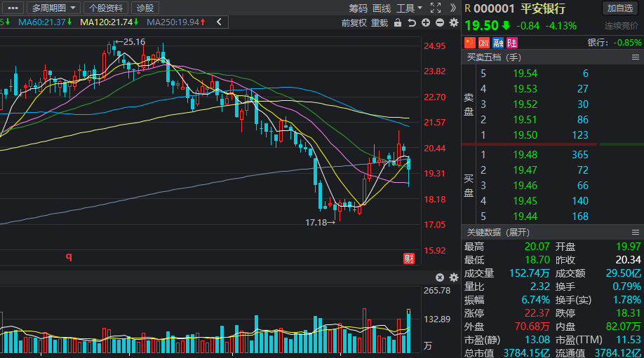Zoom in with the plus icon
Image resolution: width=644 pixels, height=358 pixels.
point(426,22)
